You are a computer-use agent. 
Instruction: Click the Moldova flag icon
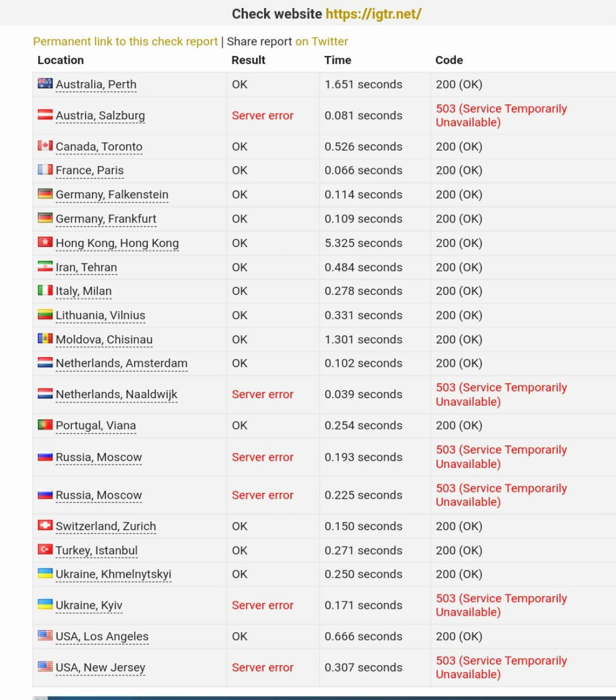click(45, 338)
